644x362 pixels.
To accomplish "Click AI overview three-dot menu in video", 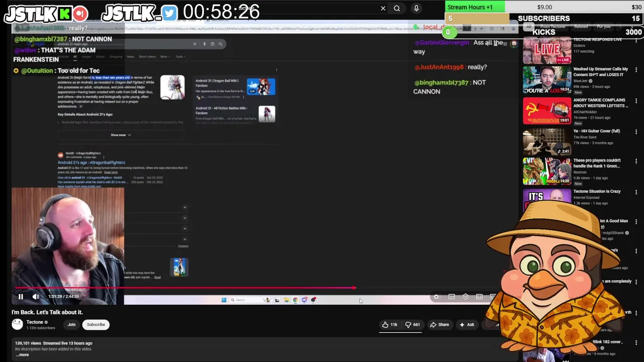I will pyautogui.click(x=276, y=70).
